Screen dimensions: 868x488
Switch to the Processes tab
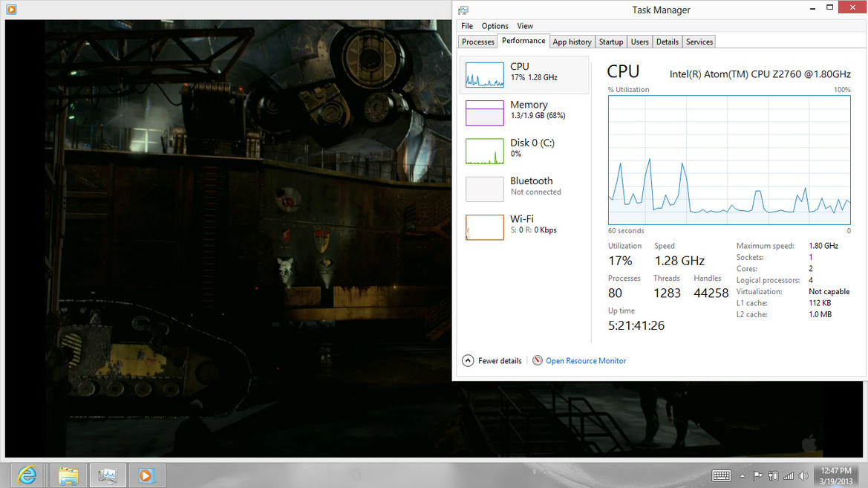pyautogui.click(x=477, y=42)
